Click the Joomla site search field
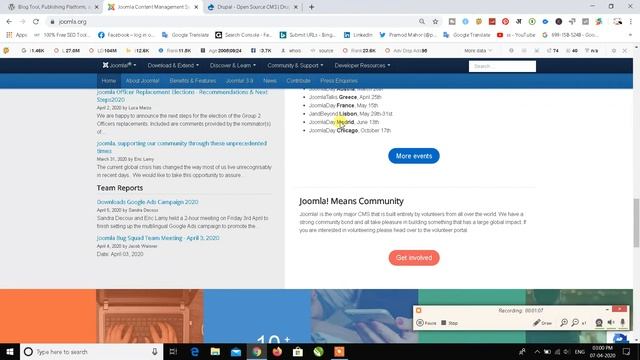This screenshot has width=640, height=360. coord(502,66)
